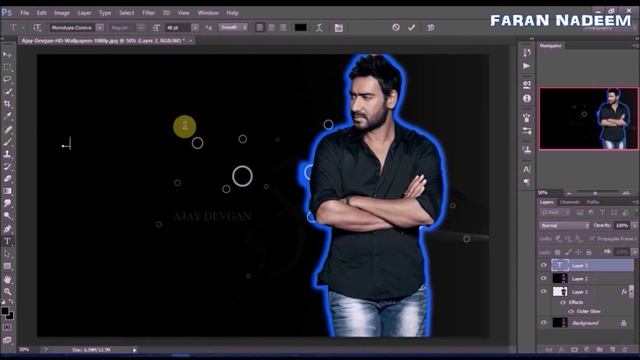Open the Image menu
Screen dimensions: 640x360
point(62,13)
